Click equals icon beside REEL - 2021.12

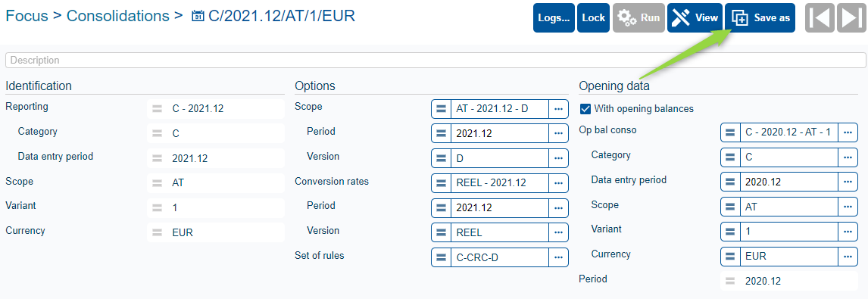(x=442, y=182)
